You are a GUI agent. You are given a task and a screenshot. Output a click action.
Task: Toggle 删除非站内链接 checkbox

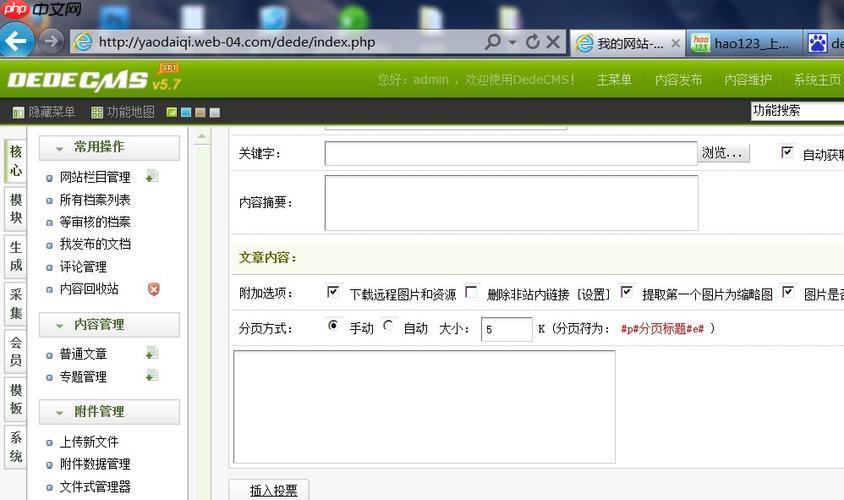tap(471, 292)
